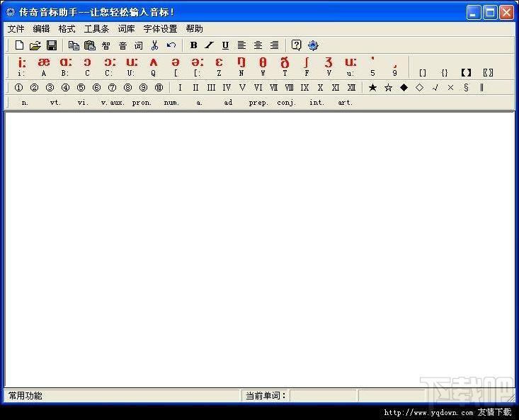Click the 智 toolbar button
The height and width of the screenshot is (420, 519).
point(106,45)
